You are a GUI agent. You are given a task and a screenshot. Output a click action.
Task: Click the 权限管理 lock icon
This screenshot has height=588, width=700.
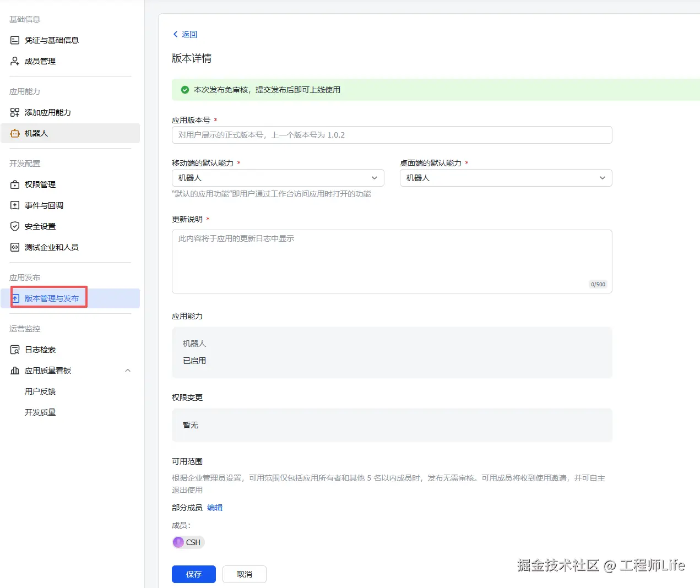[x=15, y=184]
